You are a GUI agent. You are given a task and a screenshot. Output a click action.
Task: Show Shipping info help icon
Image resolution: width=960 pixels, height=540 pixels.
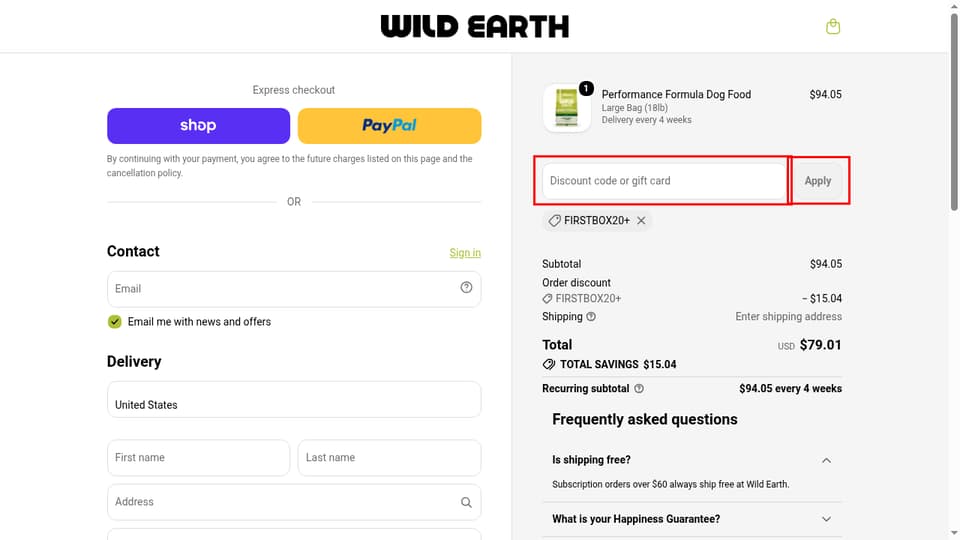tap(591, 317)
